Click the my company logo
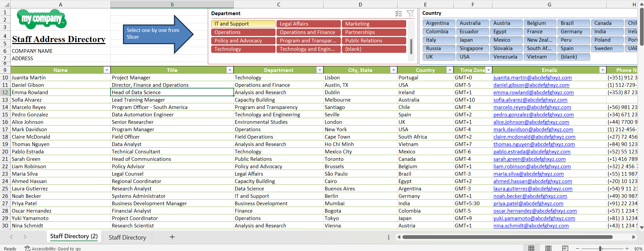Screen dimensions: 644x251 (x=42, y=19)
